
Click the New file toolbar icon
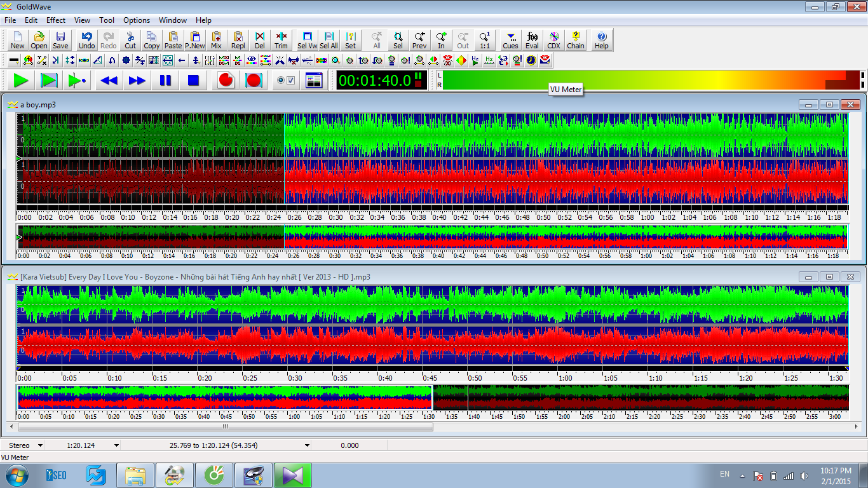17,40
